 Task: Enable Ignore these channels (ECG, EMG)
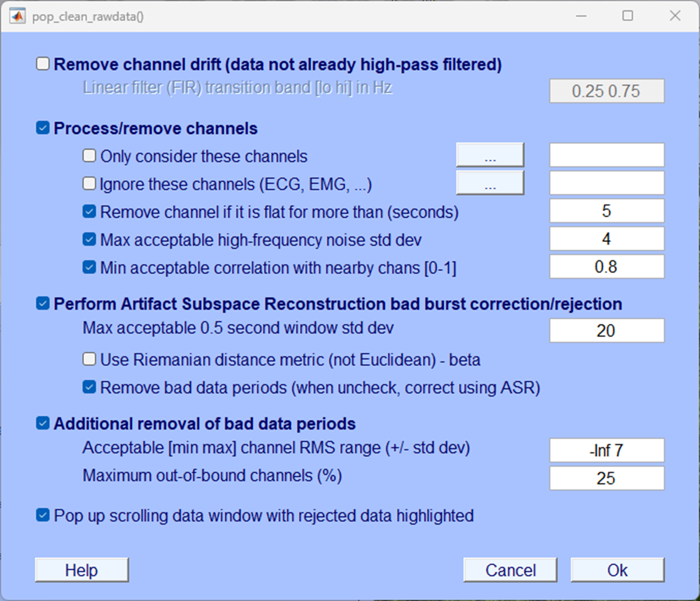tap(89, 183)
